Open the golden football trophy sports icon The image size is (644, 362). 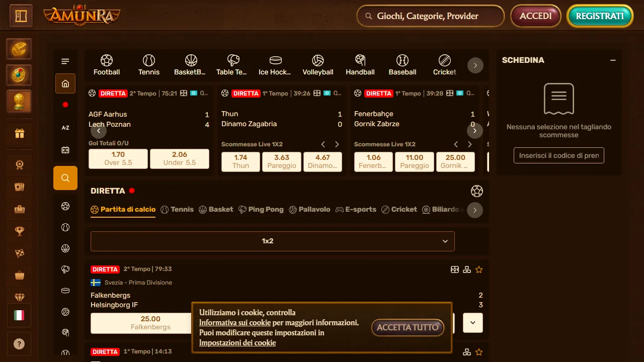click(19, 102)
